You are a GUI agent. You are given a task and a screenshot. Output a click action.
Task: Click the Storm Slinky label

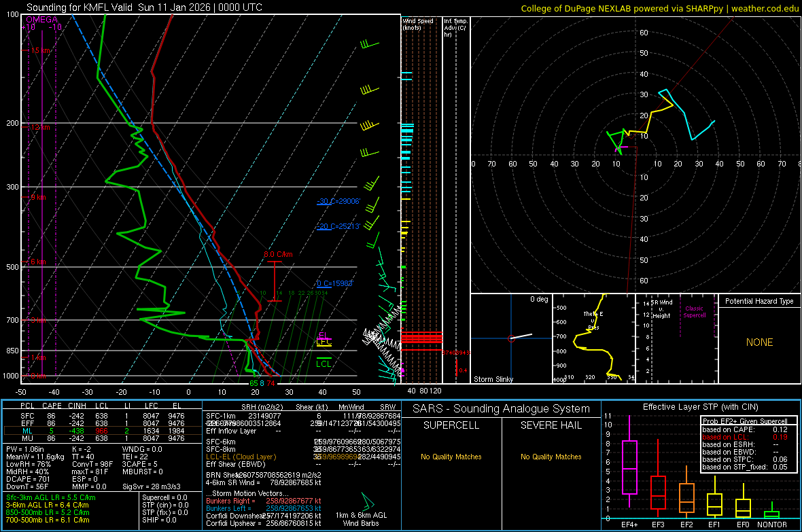[493, 379]
